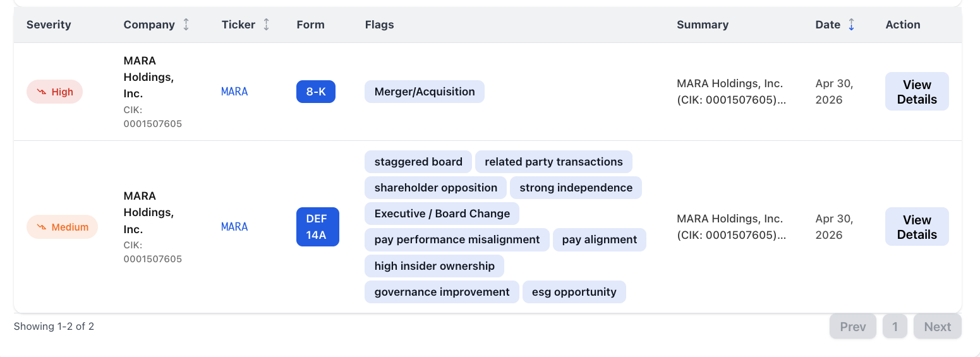980x357 pixels.
Task: Click the Date column header label
Action: click(828, 25)
